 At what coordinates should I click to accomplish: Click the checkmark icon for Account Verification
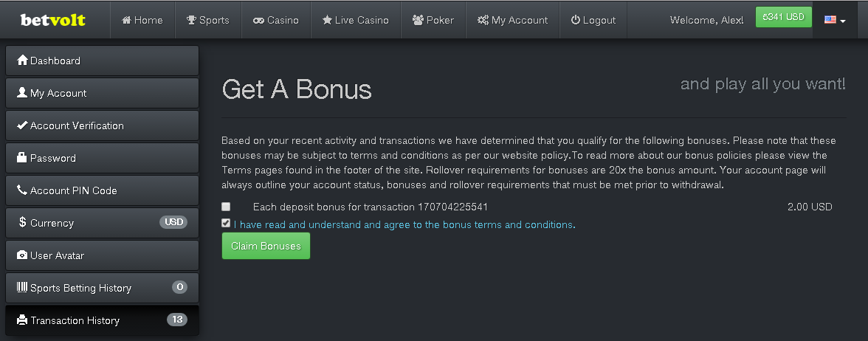(22, 125)
